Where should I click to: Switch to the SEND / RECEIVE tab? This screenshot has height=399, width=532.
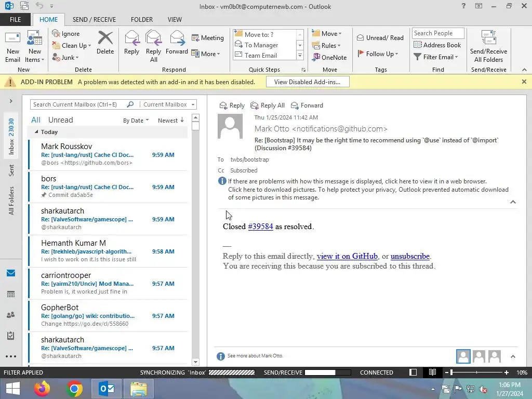point(94,20)
